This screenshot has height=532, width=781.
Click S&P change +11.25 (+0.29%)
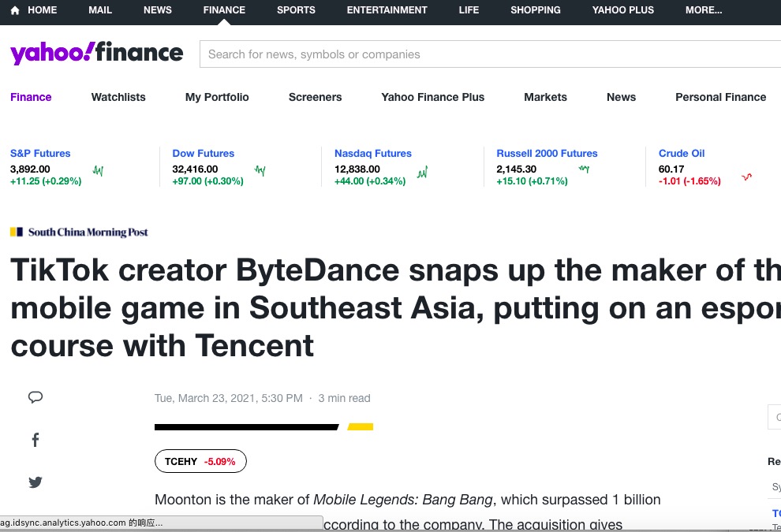tap(46, 181)
